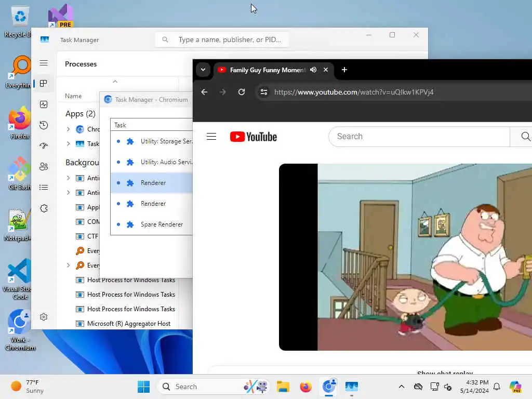Open Notepad++ desktop shortcut

click(18, 225)
